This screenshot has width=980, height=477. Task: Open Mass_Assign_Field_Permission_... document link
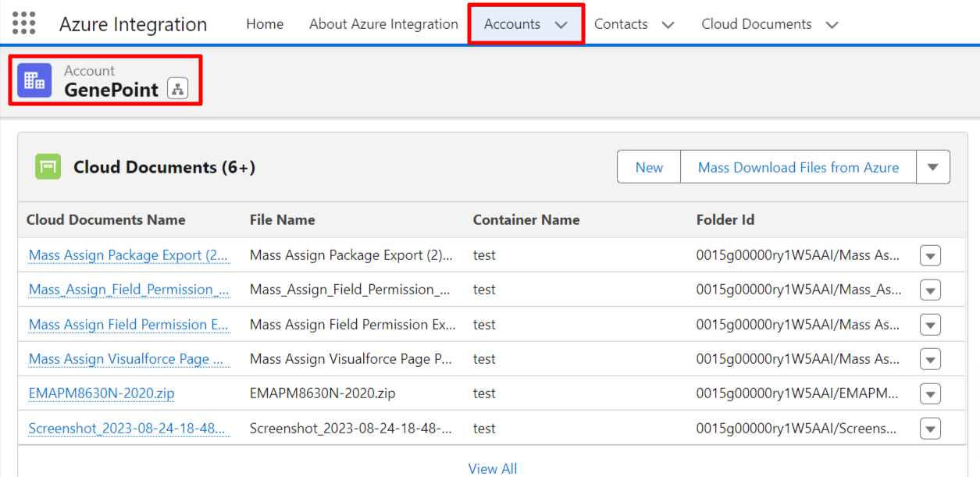(x=129, y=290)
